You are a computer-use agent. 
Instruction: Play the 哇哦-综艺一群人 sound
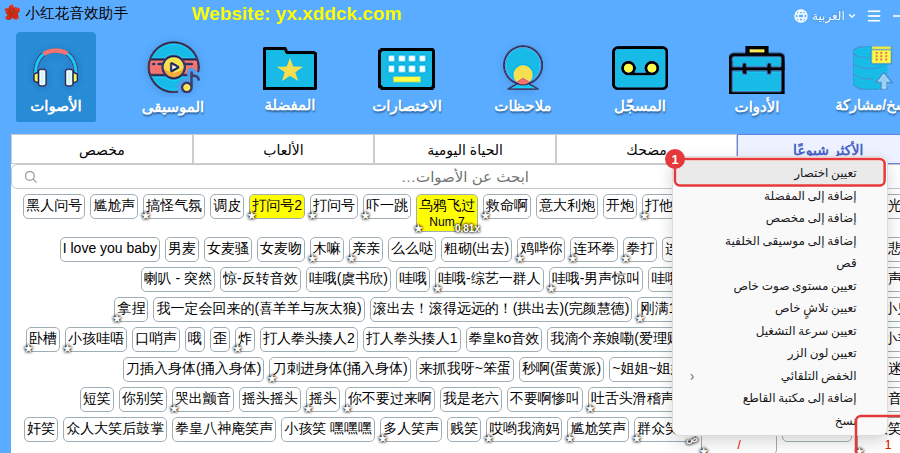[489, 279]
